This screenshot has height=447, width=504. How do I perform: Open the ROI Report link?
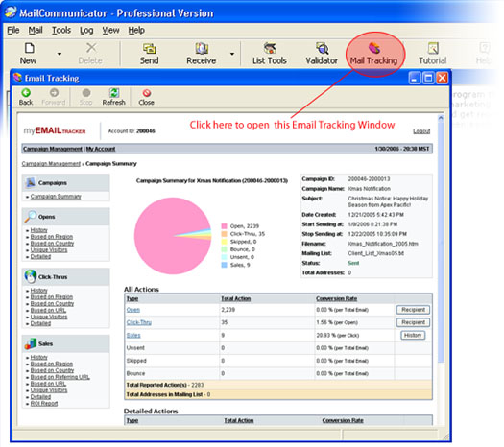point(44,403)
